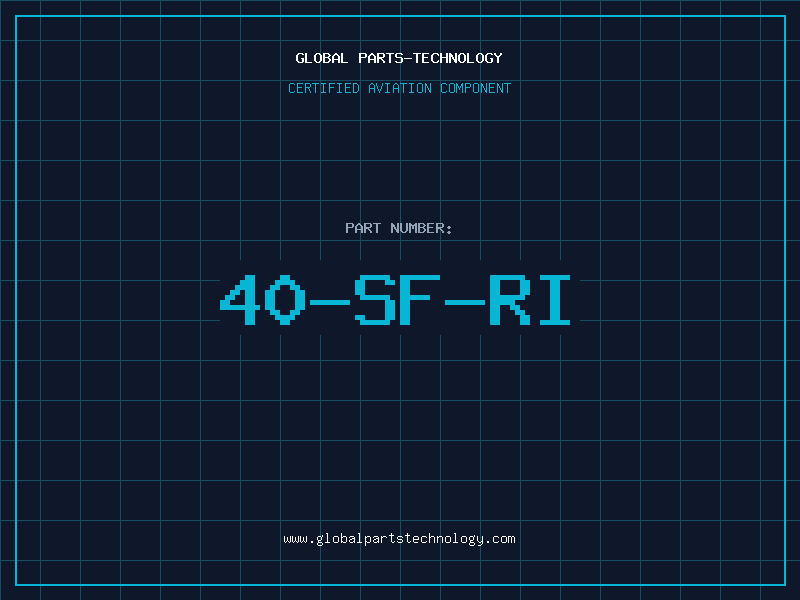
Task: Click the 'PART NUMBER:' label
Action: tap(398, 228)
